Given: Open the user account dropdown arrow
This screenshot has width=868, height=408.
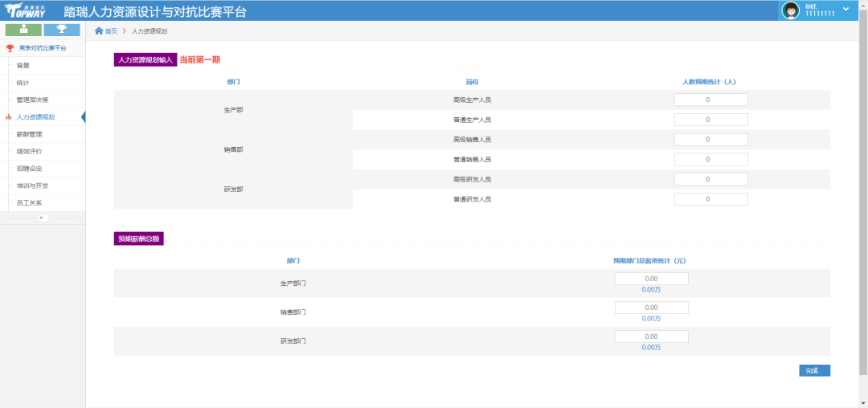Looking at the screenshot, I should [x=845, y=9].
